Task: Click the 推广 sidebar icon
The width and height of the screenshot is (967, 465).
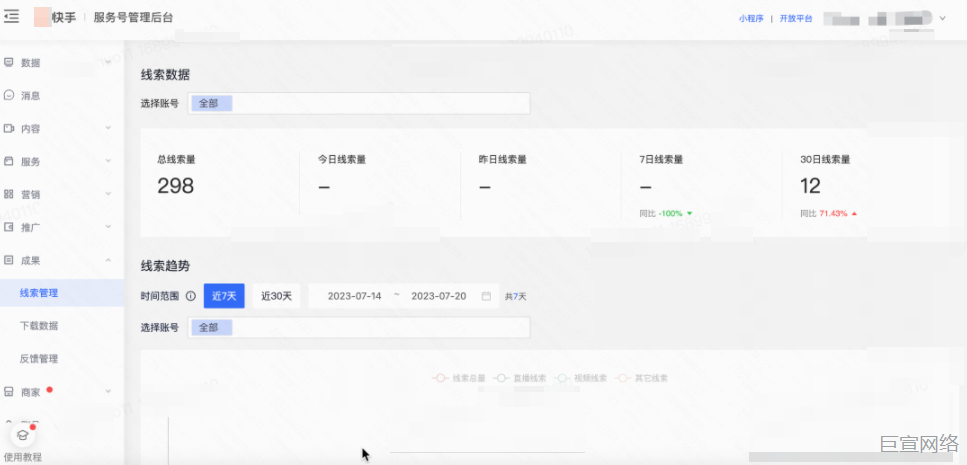Action: (9, 227)
